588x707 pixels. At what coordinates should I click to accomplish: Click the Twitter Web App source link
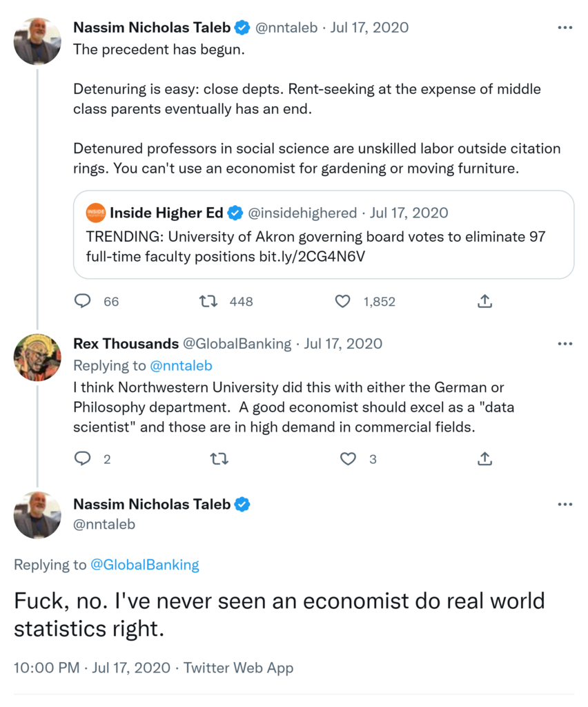(x=238, y=668)
